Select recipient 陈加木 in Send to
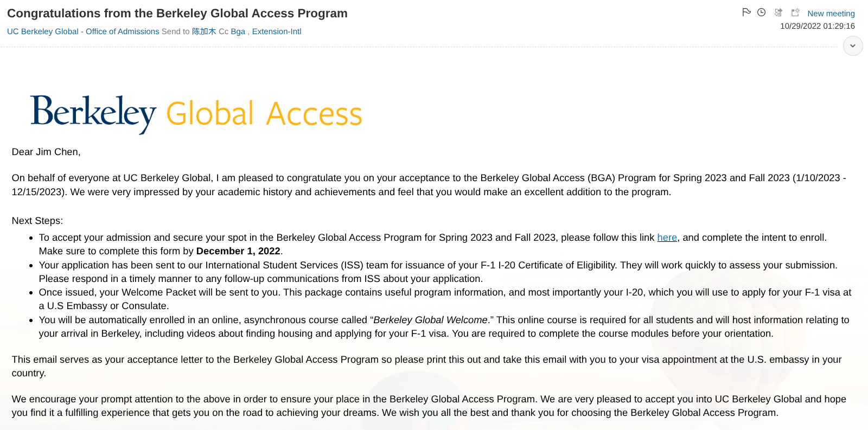This screenshot has width=868, height=430. click(204, 31)
